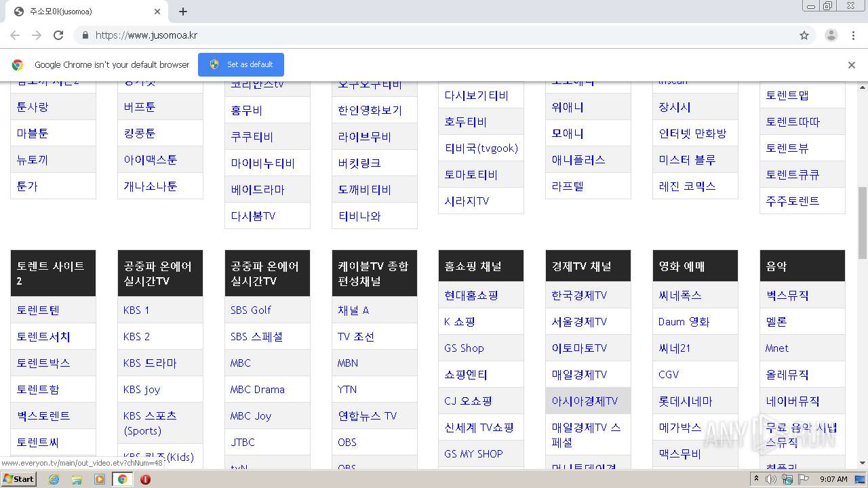Visit the GS Shop link
This screenshot has width=868, height=488.
tap(465, 348)
